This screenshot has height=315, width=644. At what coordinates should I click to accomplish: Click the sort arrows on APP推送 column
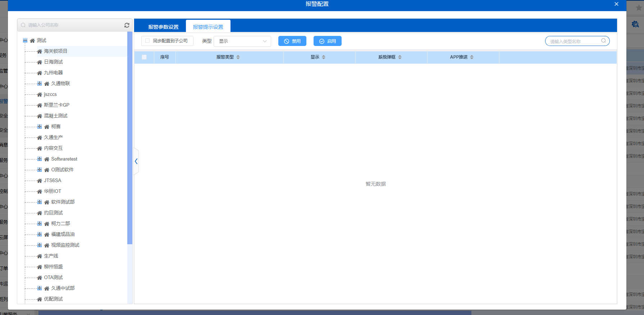pos(472,57)
